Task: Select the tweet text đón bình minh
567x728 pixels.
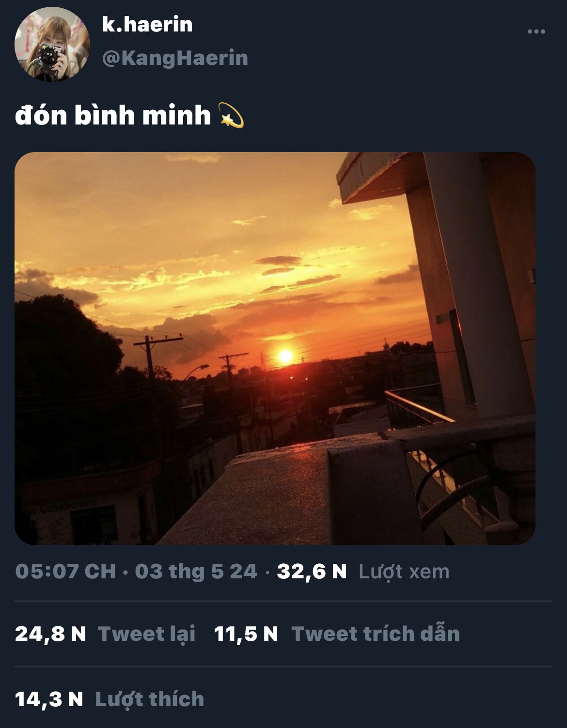Action: [113, 115]
